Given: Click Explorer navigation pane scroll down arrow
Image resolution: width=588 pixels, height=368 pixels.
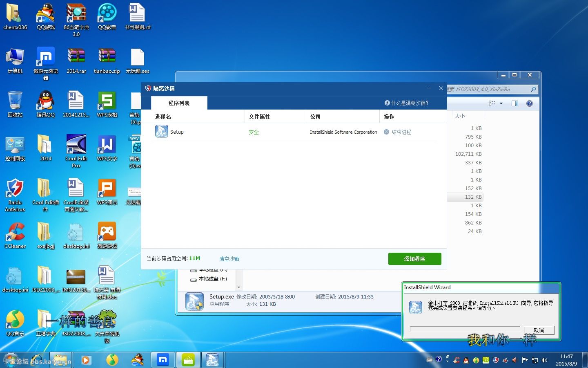Looking at the screenshot, I should 239,287.
